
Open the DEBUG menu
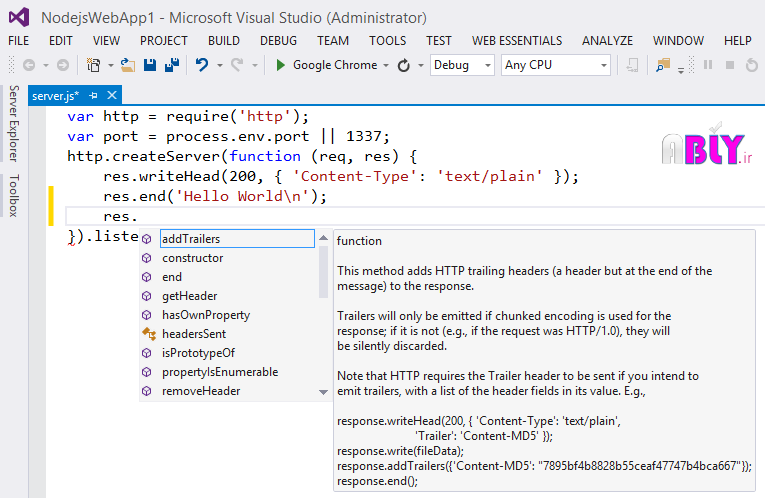[278, 40]
